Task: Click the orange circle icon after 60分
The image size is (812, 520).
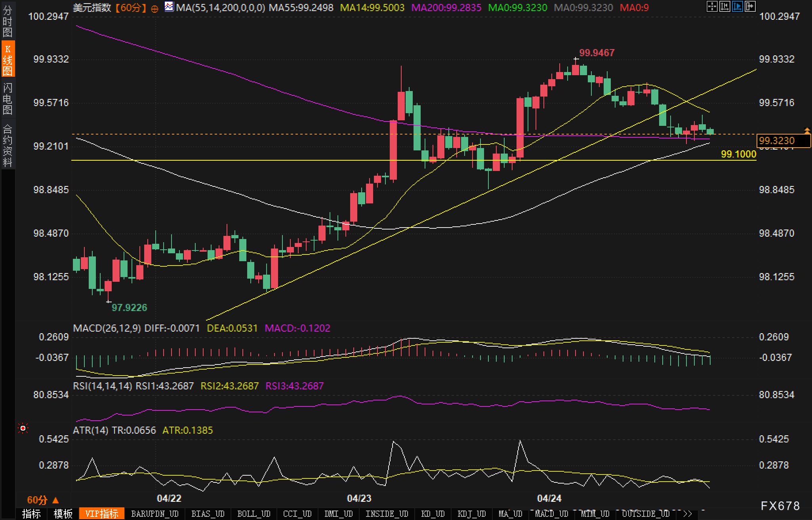Action: pos(155,8)
